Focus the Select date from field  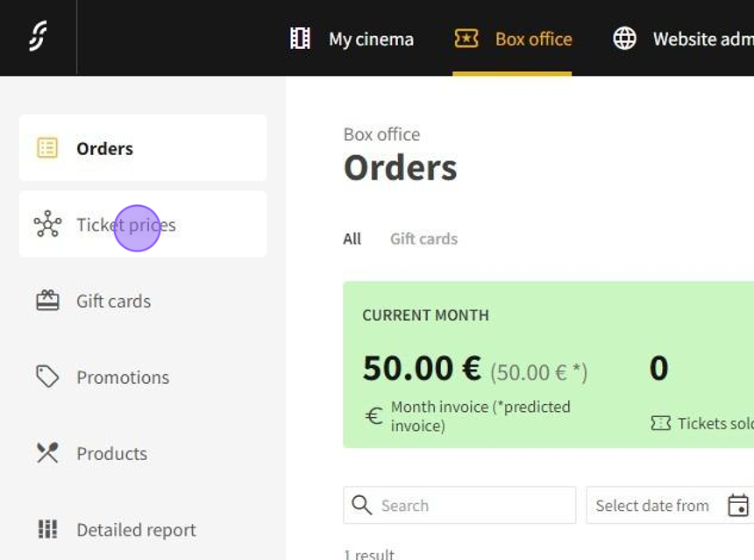652,506
